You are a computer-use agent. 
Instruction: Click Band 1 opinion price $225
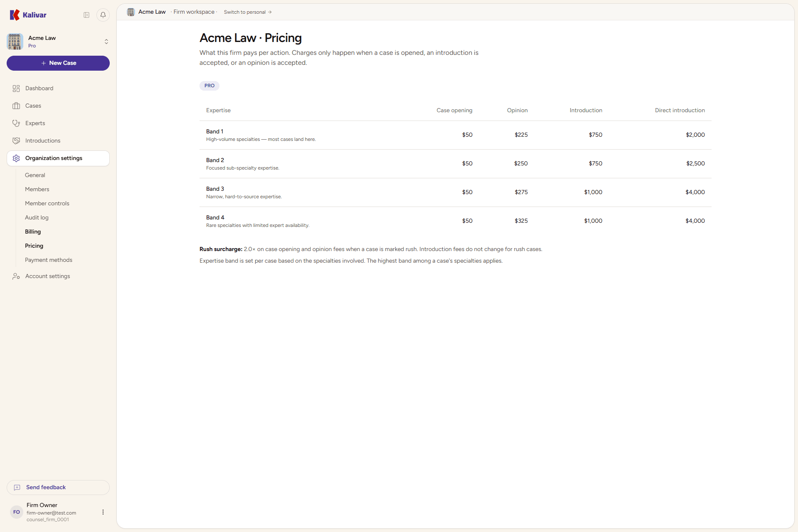[521, 135]
